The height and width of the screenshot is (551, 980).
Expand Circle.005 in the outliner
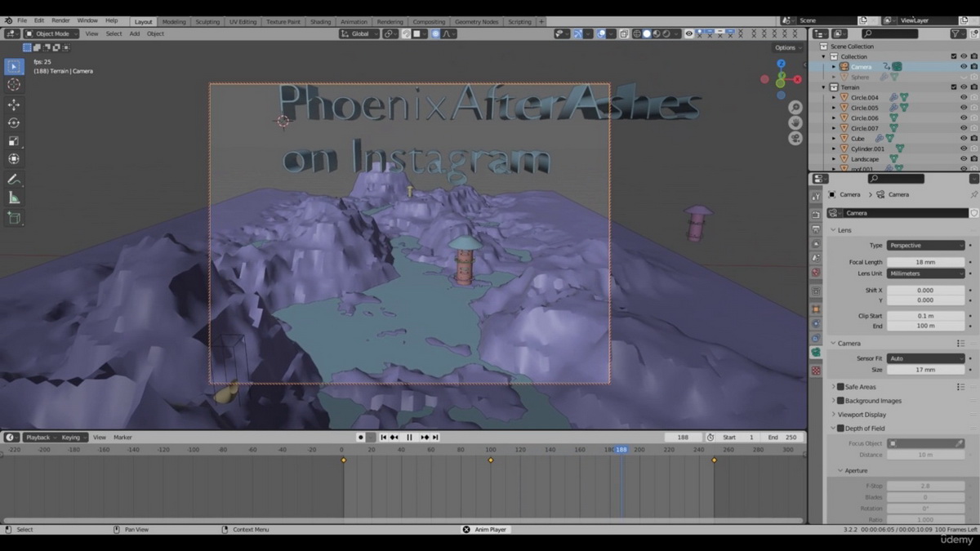click(834, 108)
